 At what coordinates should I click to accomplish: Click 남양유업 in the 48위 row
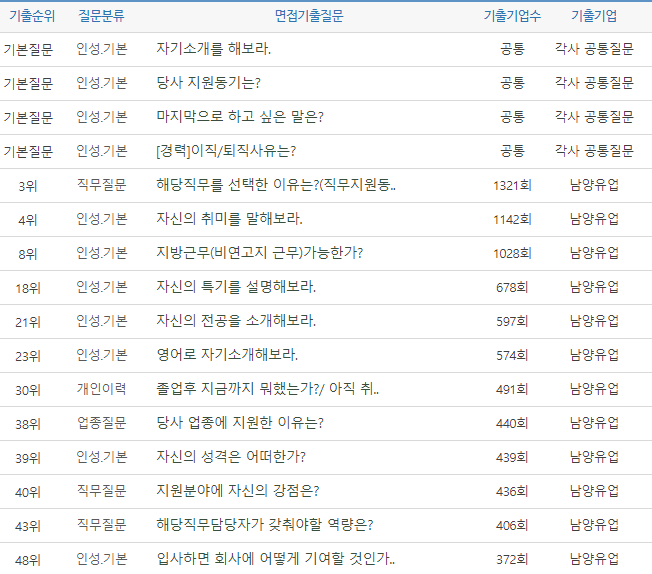(x=594, y=560)
